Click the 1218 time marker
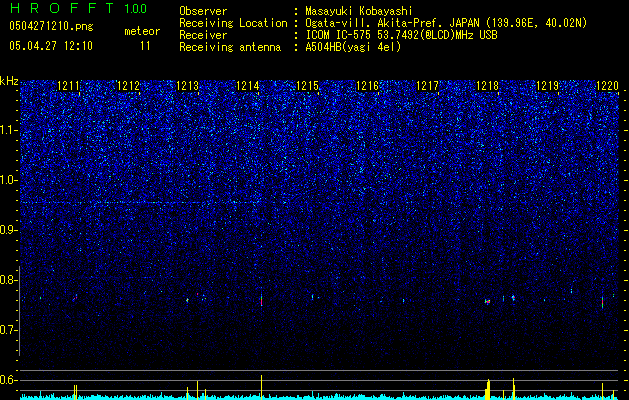 [487, 85]
